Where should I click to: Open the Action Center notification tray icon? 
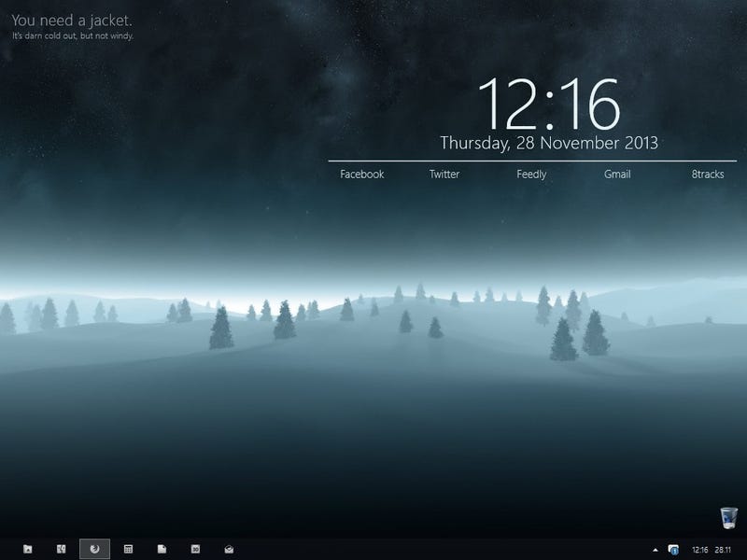coord(673,550)
